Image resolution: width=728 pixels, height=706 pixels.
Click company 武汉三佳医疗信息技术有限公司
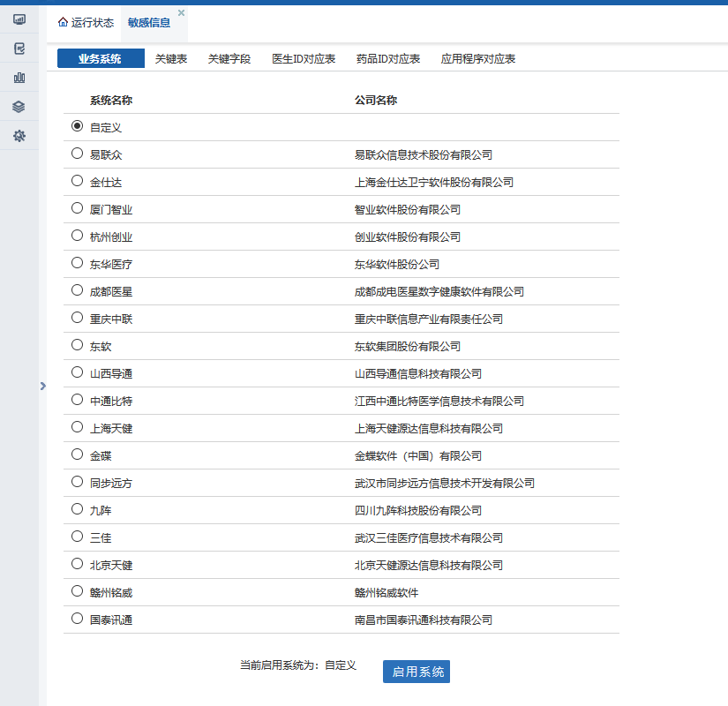coord(429,539)
